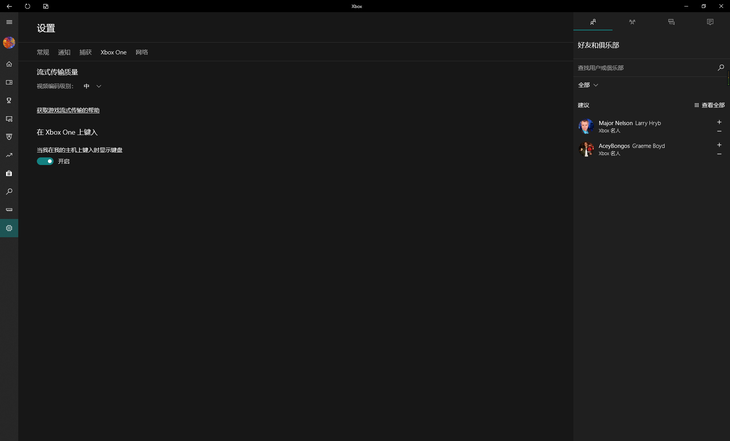The height and width of the screenshot is (441, 730).
Task: Click the Settings gear in sidebar
Action: pos(9,228)
